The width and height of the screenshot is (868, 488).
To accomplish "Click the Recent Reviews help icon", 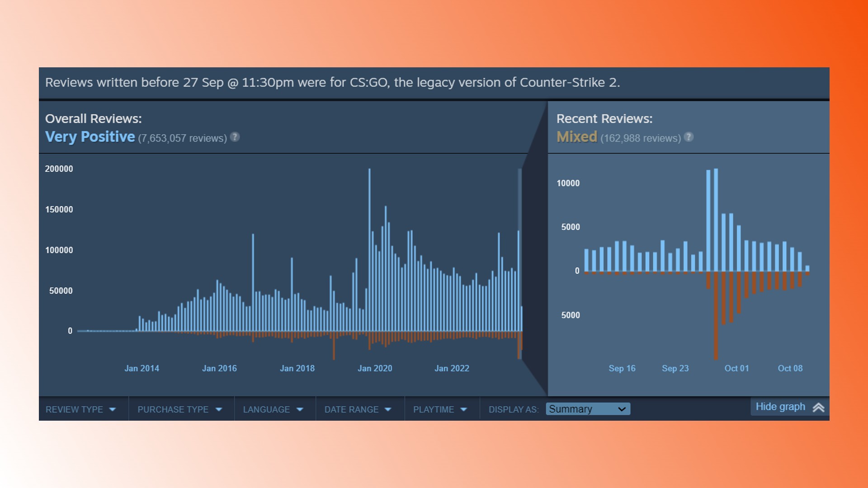I will pyautogui.click(x=689, y=137).
